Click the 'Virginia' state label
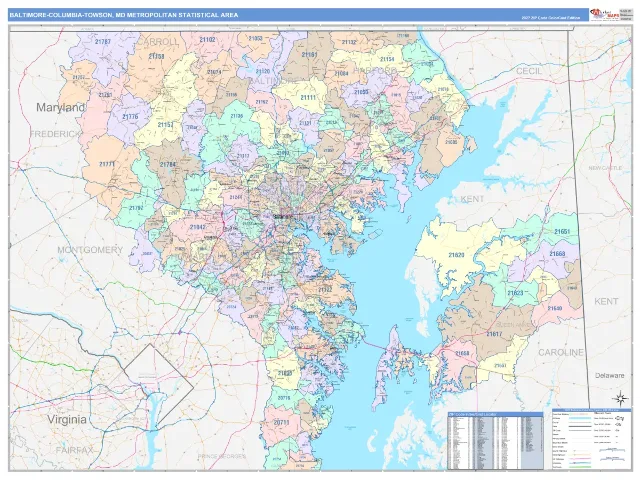 (x=67, y=419)
